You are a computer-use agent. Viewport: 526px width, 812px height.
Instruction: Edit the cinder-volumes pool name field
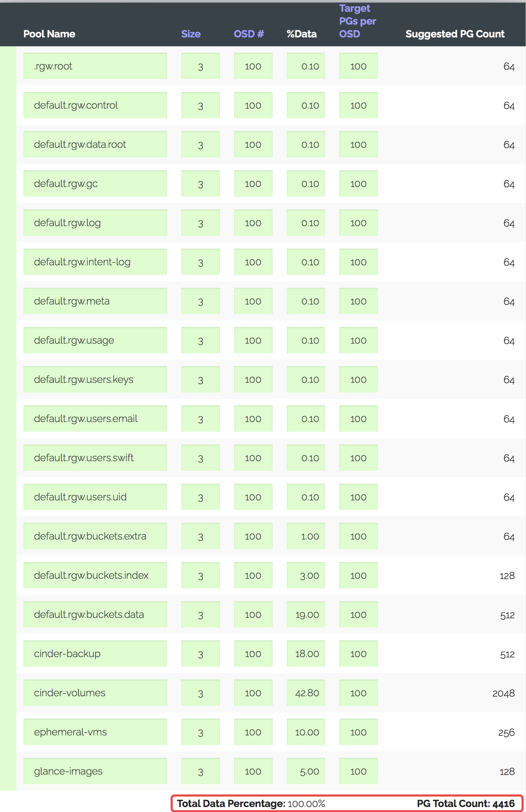click(x=95, y=693)
